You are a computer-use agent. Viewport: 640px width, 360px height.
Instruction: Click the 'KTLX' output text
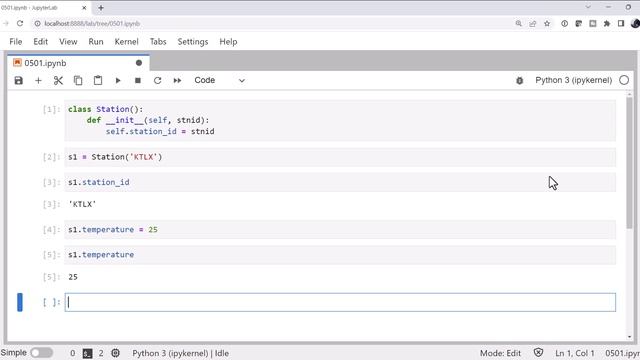(x=82, y=204)
